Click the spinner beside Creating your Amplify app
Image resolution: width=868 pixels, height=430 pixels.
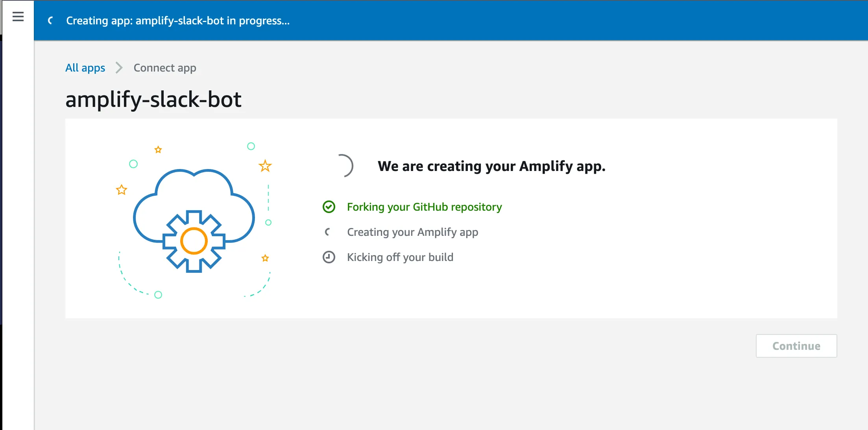(329, 232)
